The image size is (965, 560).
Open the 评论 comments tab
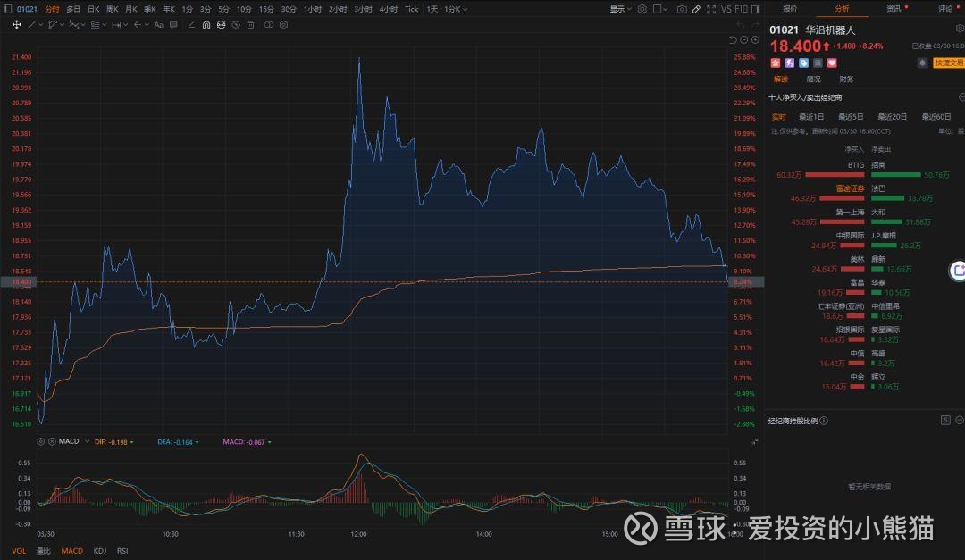(x=944, y=9)
